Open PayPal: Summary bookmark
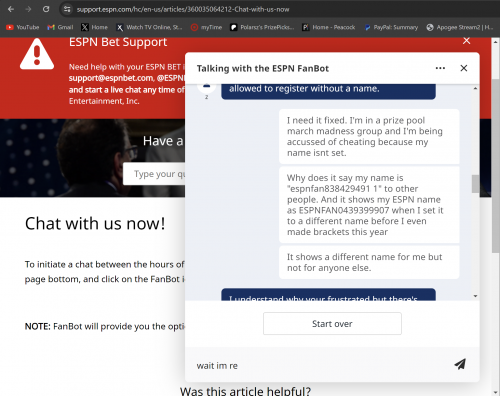500x396 pixels. pyautogui.click(x=391, y=27)
